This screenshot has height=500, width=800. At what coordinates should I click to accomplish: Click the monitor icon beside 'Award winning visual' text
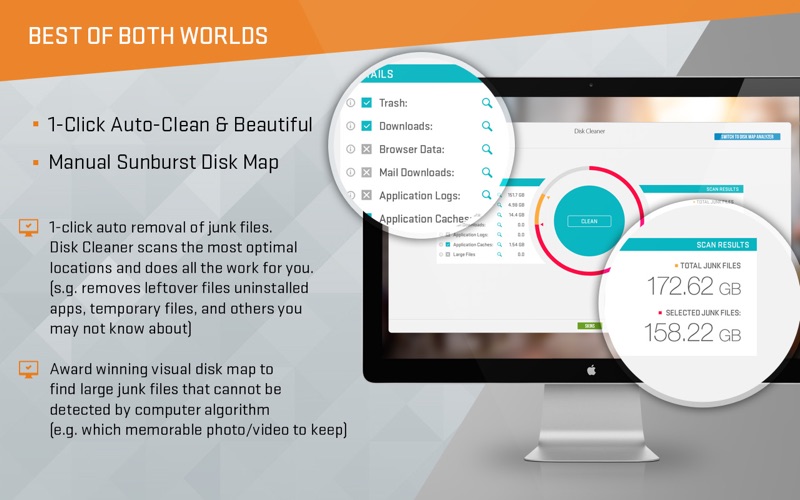(29, 369)
